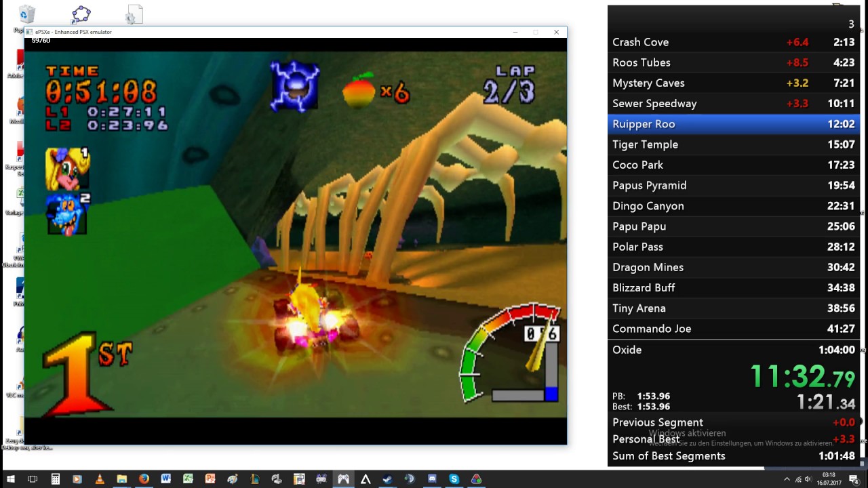The image size is (868, 488).
Task: Open Firefox from the taskbar
Action: tap(144, 479)
